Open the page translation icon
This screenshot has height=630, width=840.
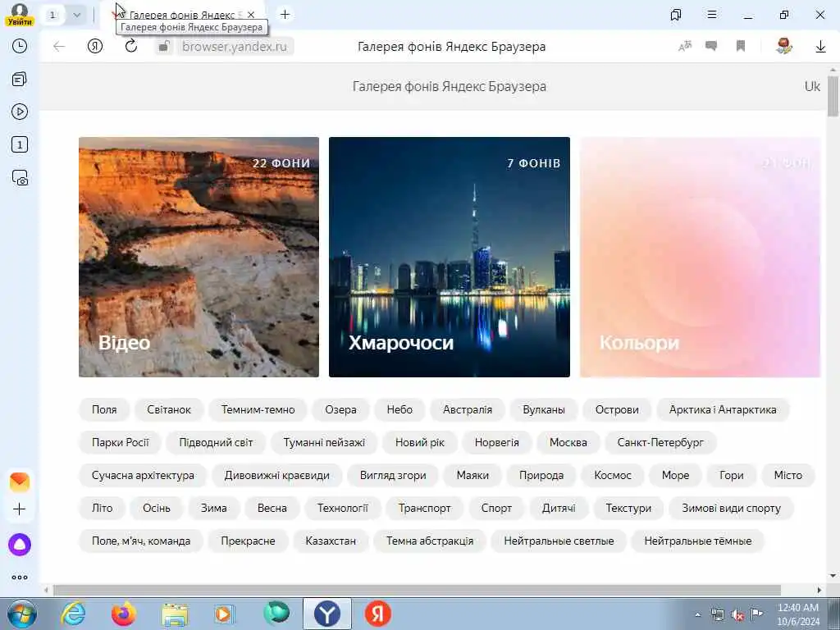click(685, 47)
